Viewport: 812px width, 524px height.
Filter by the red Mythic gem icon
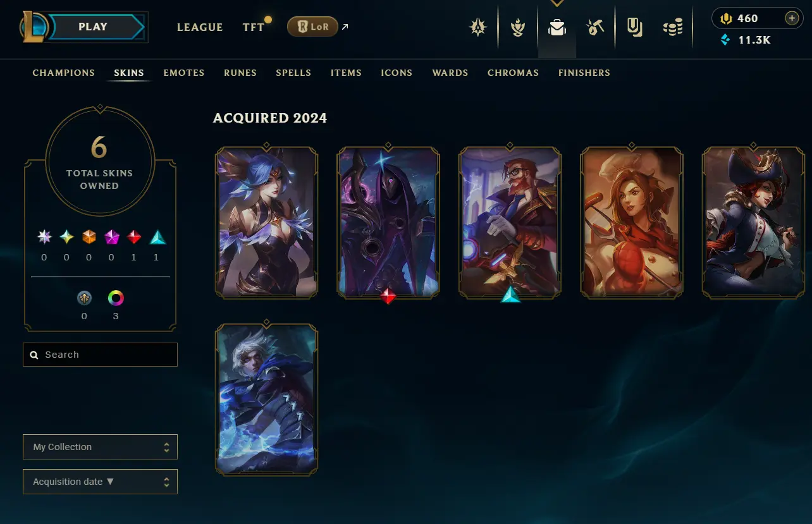(x=133, y=237)
